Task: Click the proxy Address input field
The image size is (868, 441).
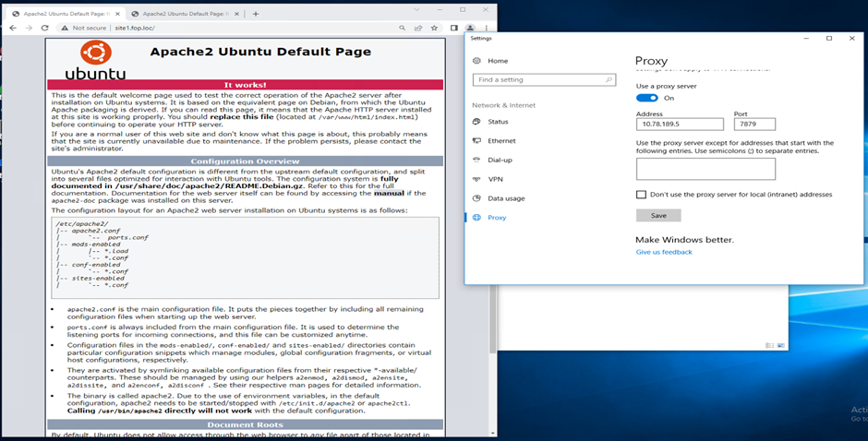Action: coord(680,125)
